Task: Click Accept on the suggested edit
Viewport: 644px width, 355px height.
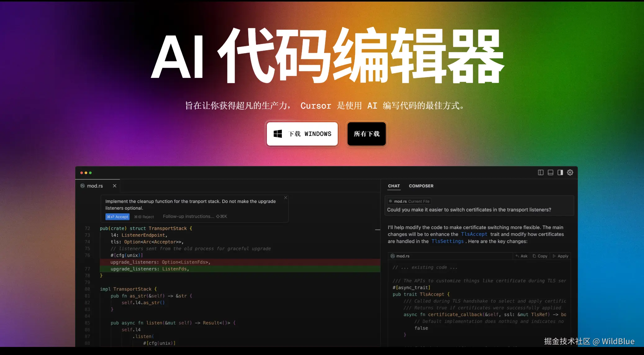Action: pos(118,217)
